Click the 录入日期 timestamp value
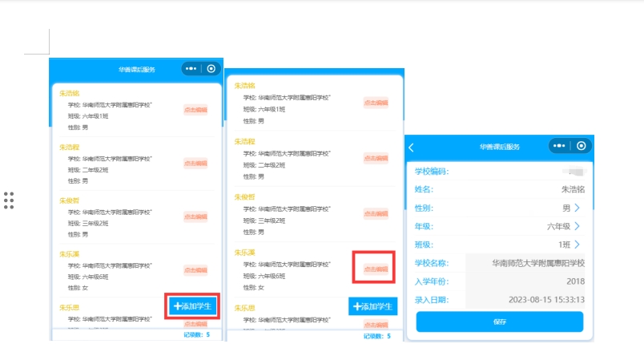This screenshot has width=644, height=344. click(547, 300)
